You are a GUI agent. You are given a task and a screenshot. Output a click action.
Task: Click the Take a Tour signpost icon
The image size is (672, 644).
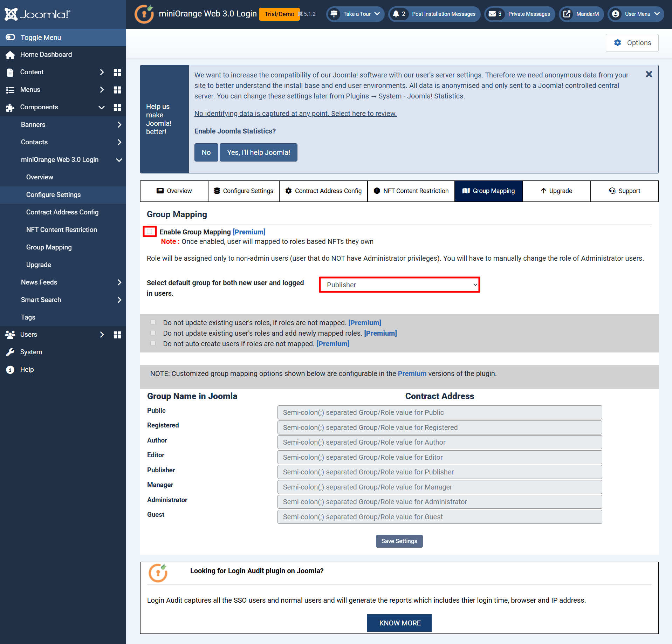click(334, 14)
